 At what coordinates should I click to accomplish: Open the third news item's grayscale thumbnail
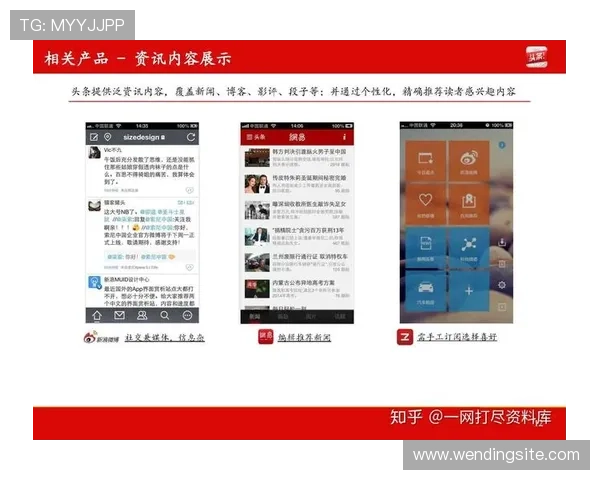click(x=257, y=210)
